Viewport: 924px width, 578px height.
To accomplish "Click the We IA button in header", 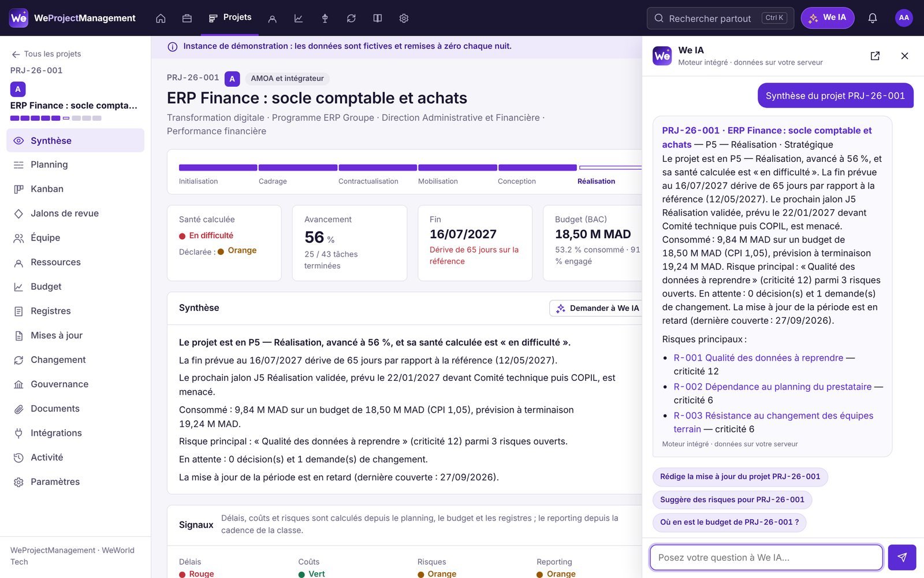I will click(x=828, y=18).
